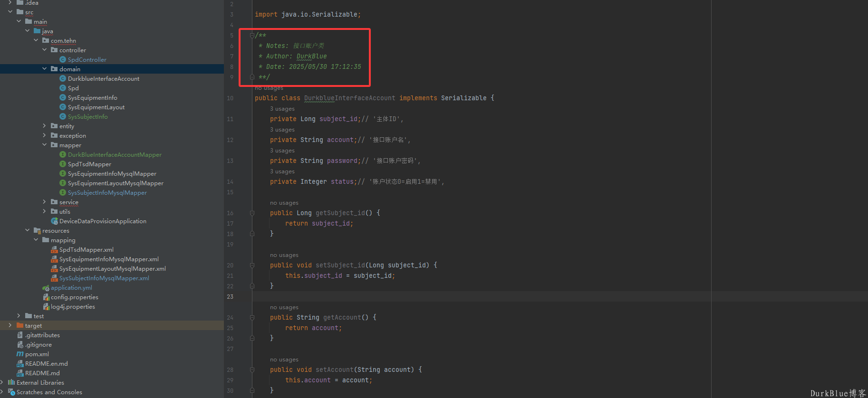Click the log4j.properties file icon
This screenshot has width=868, height=398.
click(x=46, y=306)
